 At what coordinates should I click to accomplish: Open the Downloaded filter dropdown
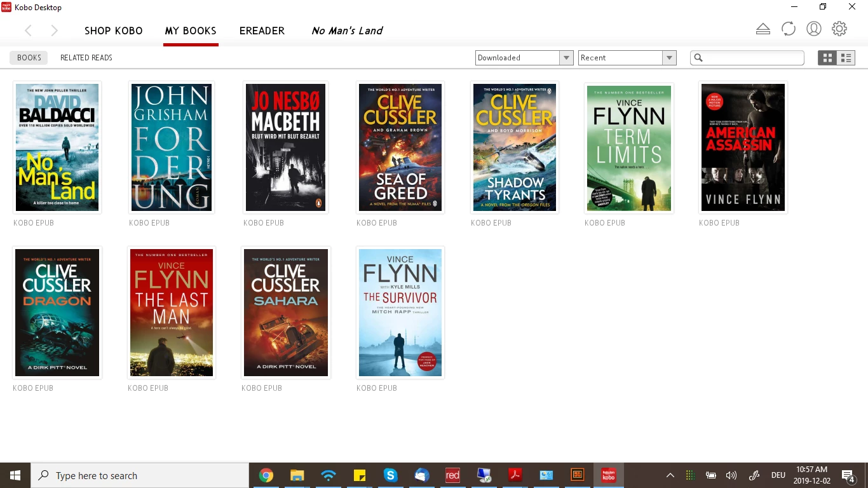click(524, 58)
